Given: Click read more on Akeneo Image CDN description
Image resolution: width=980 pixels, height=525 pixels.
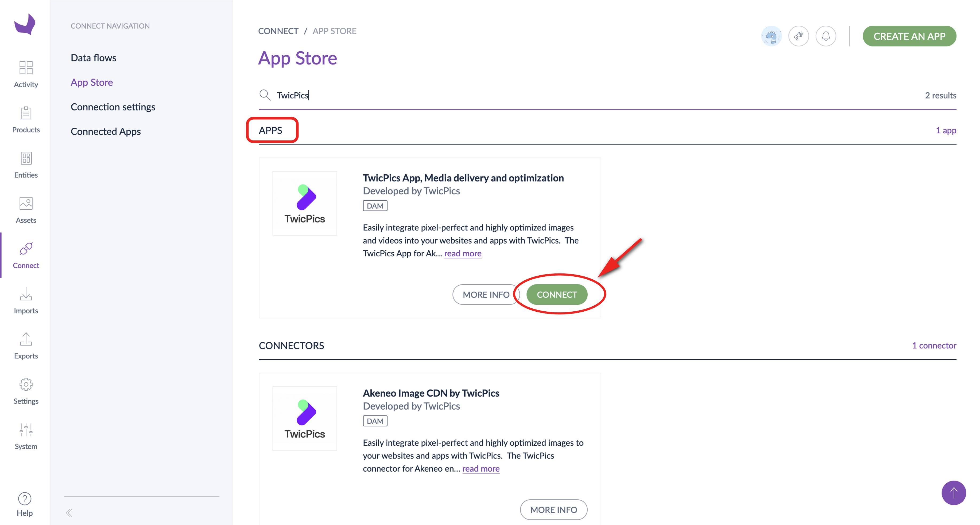Looking at the screenshot, I should pyautogui.click(x=481, y=469).
